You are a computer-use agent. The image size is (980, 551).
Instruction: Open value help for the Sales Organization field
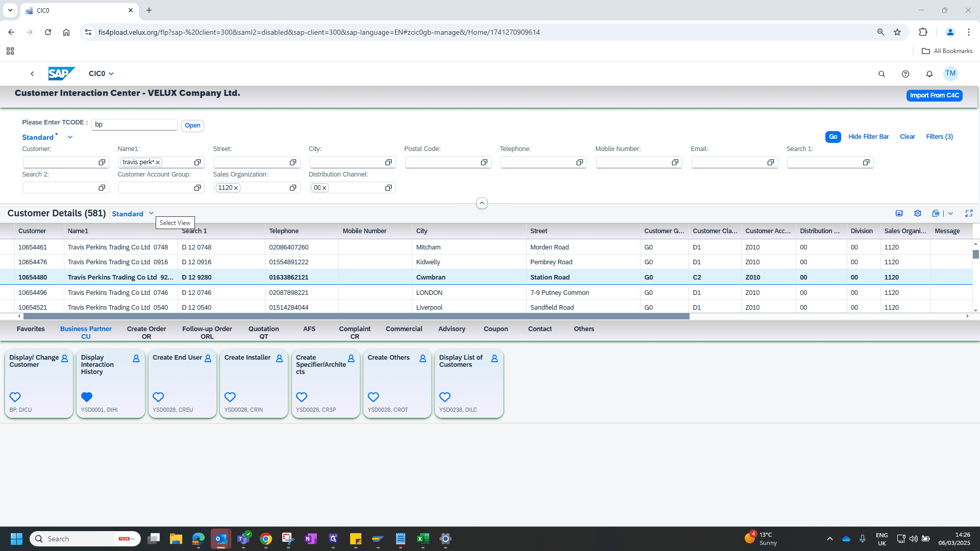pyautogui.click(x=293, y=188)
